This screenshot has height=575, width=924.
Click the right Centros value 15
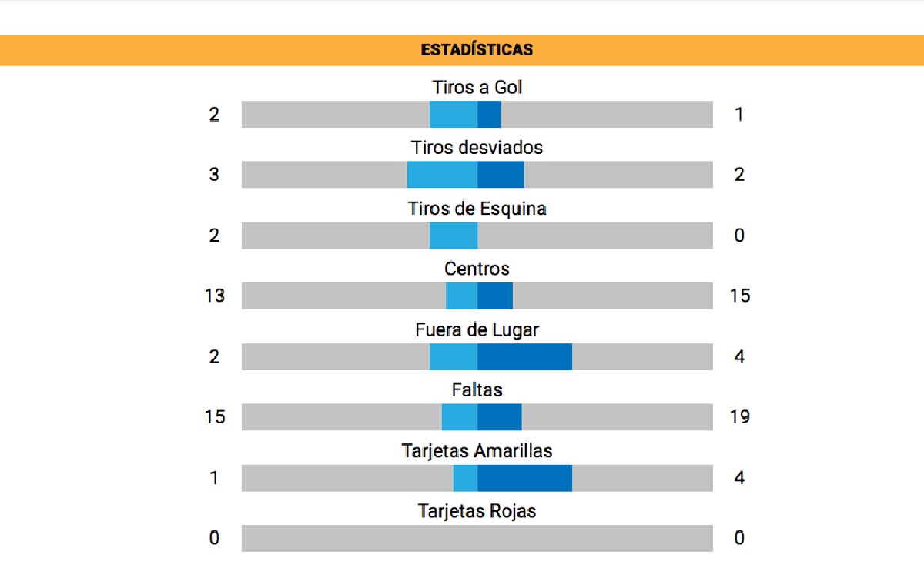point(740,296)
